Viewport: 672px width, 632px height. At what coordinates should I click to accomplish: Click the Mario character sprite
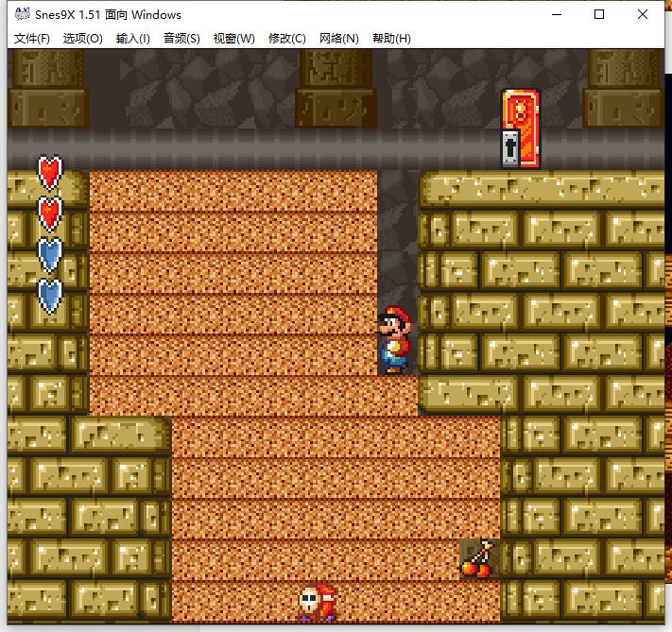(x=394, y=339)
